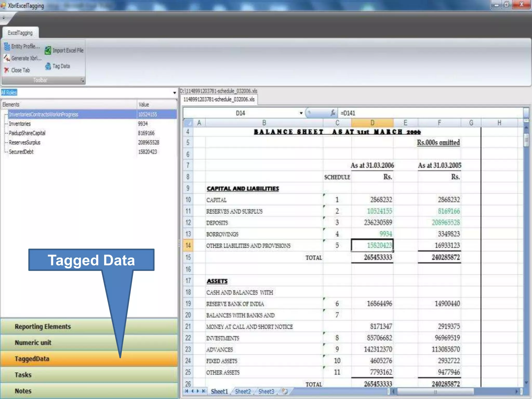Click the Tag Data icon
532x399 pixels.
pyautogui.click(x=48, y=66)
